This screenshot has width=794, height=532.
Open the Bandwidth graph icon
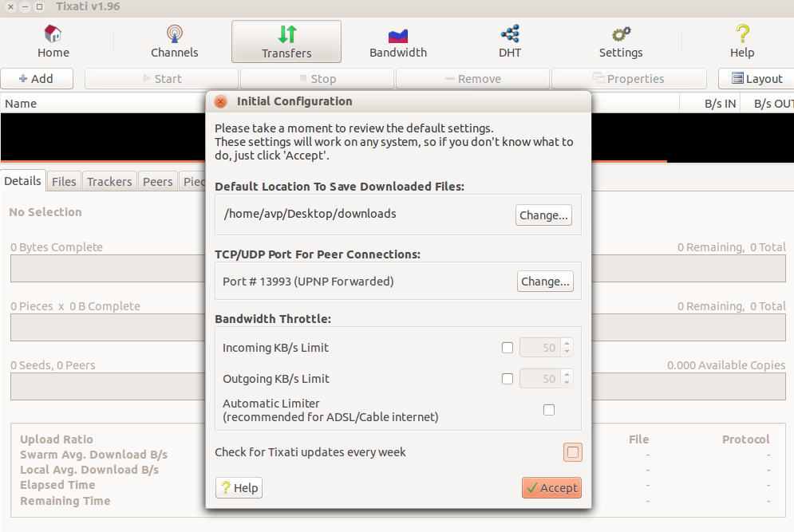pos(398,35)
